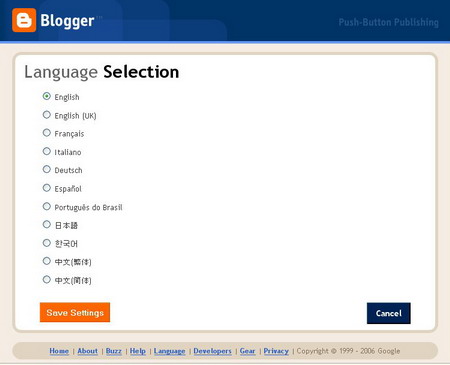Click the Language Selection heading
The image size is (450, 365).
pyautogui.click(x=102, y=72)
